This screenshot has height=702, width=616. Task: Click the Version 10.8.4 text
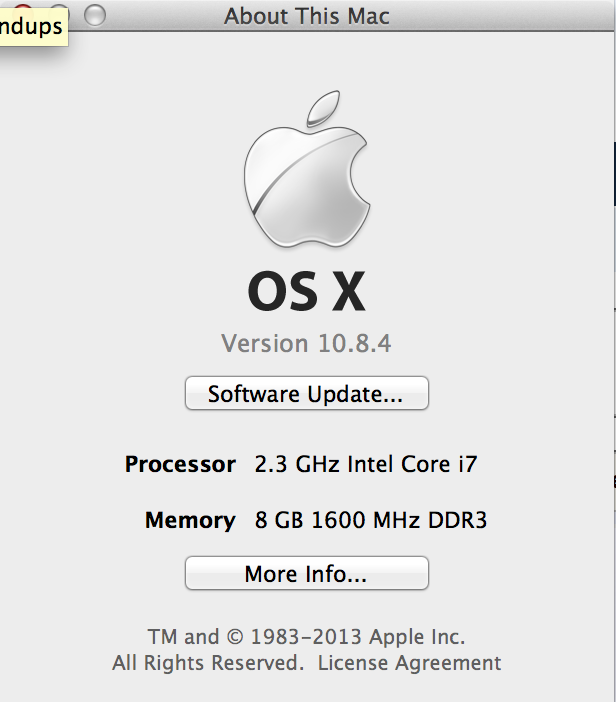click(306, 344)
